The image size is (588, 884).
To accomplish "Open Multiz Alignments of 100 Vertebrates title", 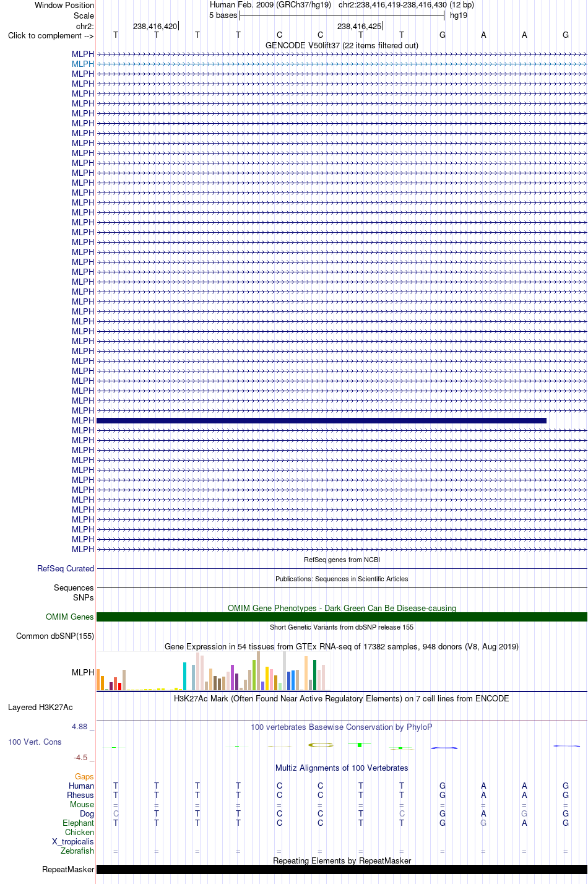I will point(342,768).
